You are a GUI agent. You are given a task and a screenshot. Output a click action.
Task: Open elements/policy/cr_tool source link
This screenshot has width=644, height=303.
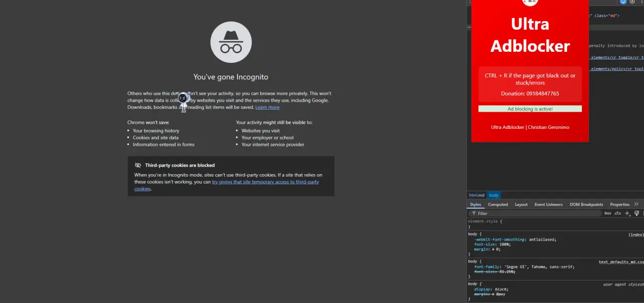tap(617, 69)
